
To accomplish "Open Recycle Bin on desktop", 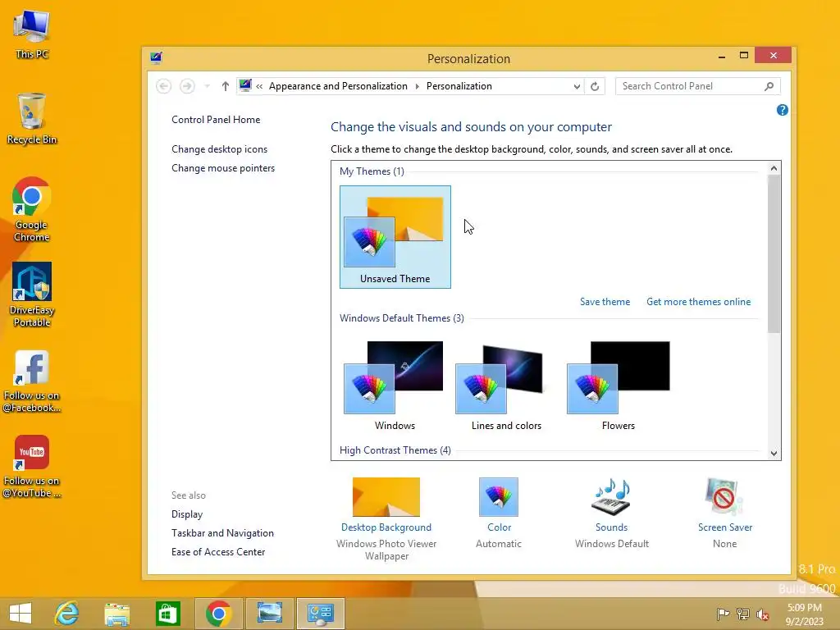I will (x=32, y=119).
